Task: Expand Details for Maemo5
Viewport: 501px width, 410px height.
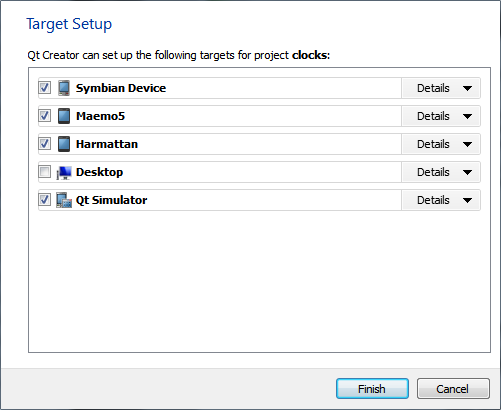Action: tap(441, 116)
